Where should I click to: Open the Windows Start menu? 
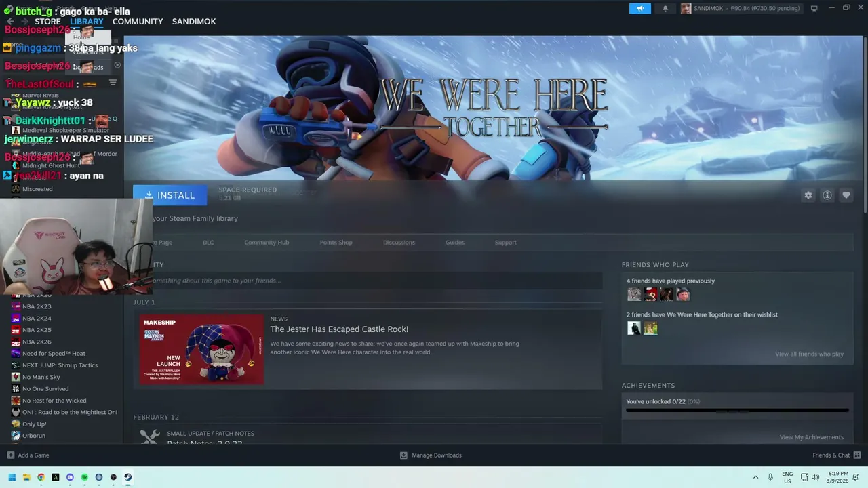click(x=12, y=477)
